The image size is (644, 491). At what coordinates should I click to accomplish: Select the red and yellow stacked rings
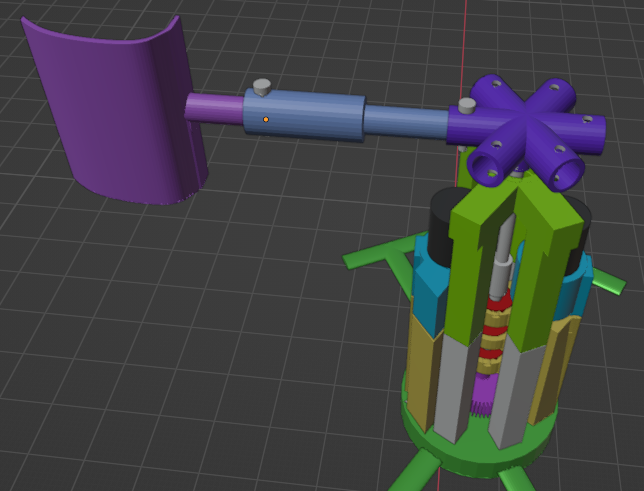[x=495, y=333]
